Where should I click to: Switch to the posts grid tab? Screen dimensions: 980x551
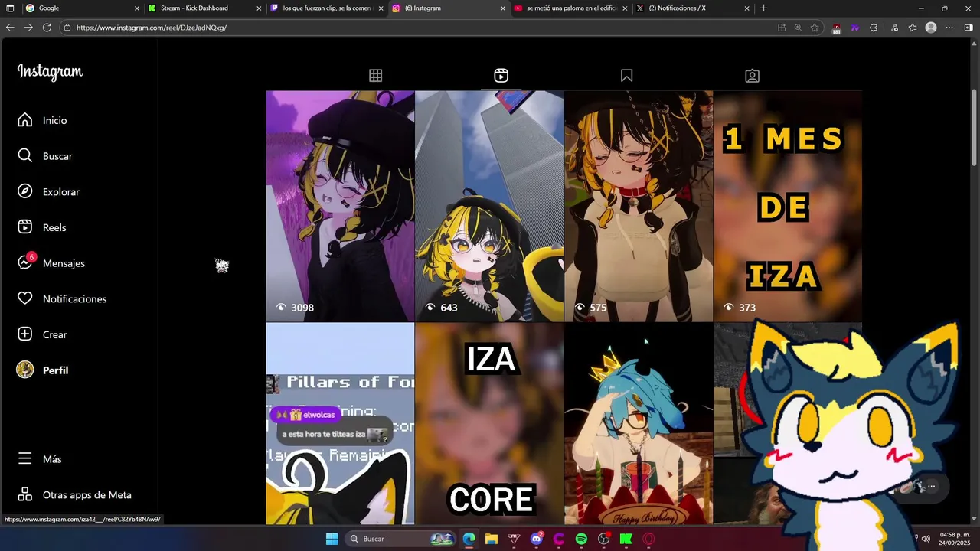point(375,76)
